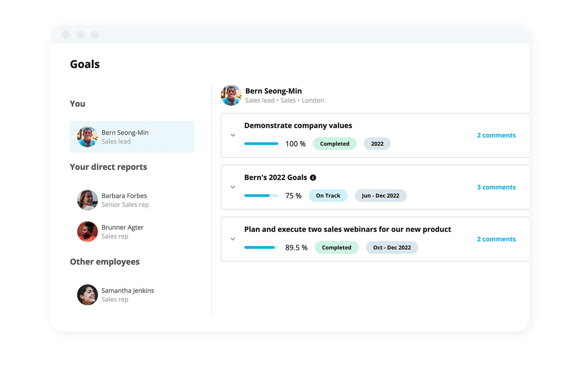
Task: Click the 2 comments on sales webinars goal
Action: point(496,239)
